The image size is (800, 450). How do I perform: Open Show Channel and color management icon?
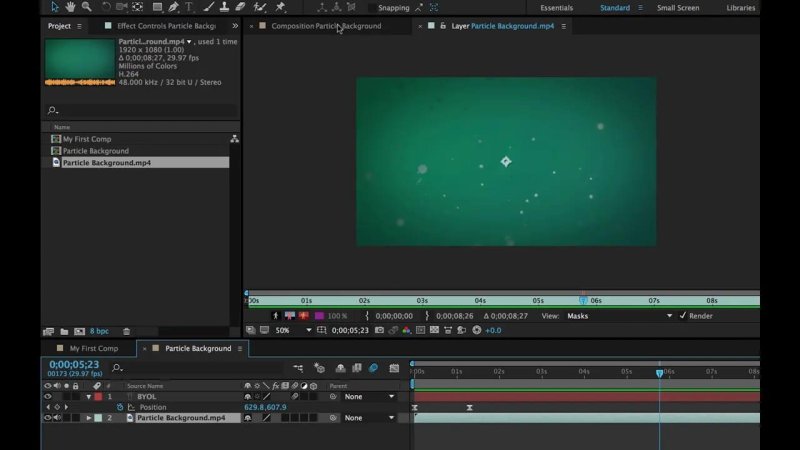407,330
